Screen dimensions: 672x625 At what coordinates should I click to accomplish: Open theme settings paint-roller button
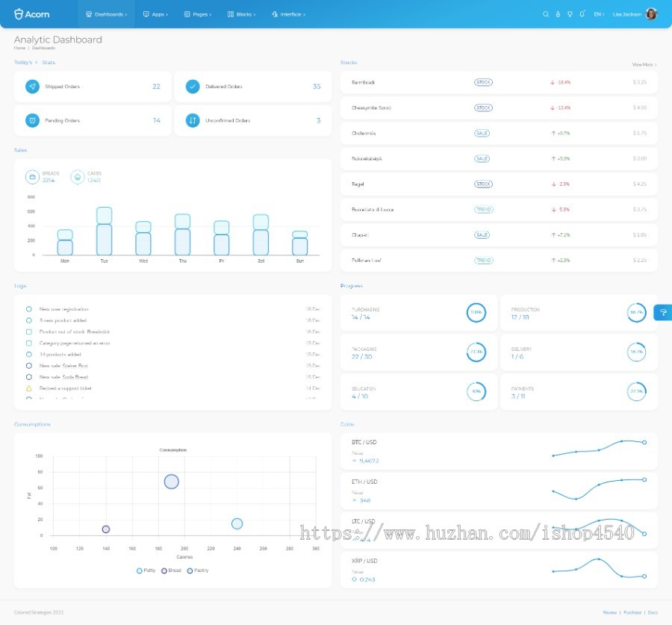pyautogui.click(x=663, y=312)
